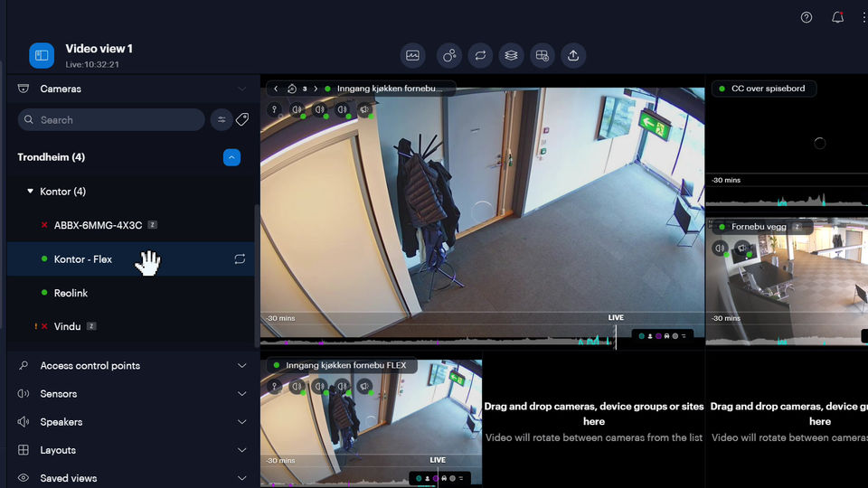
Task: Open the notifications bell
Action: pos(837,17)
